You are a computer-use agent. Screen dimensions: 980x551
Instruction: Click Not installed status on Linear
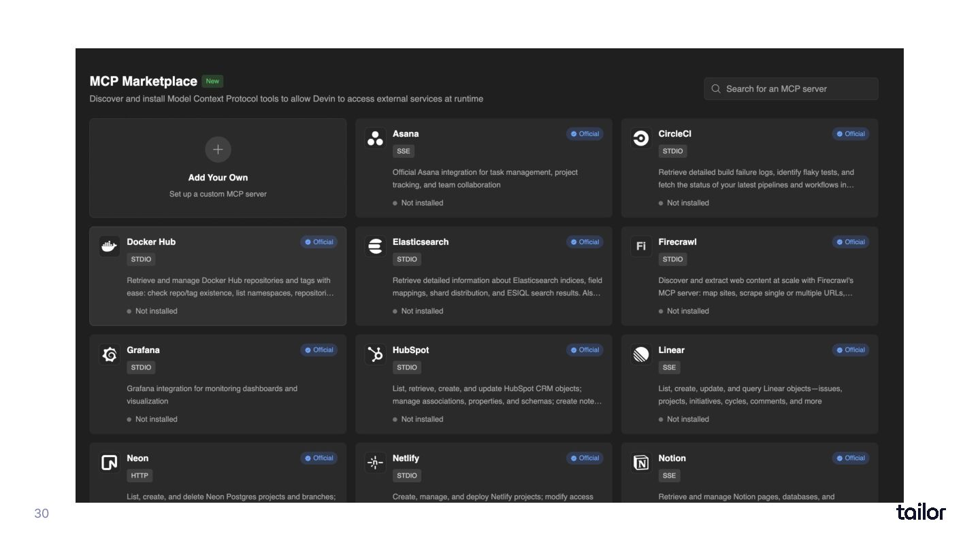(684, 419)
